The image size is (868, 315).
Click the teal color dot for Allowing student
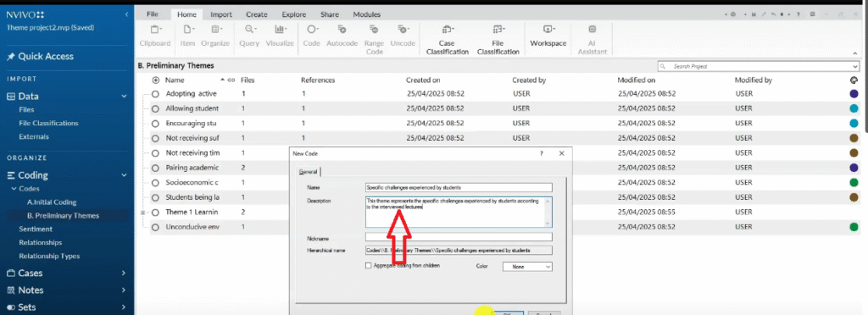(x=854, y=108)
